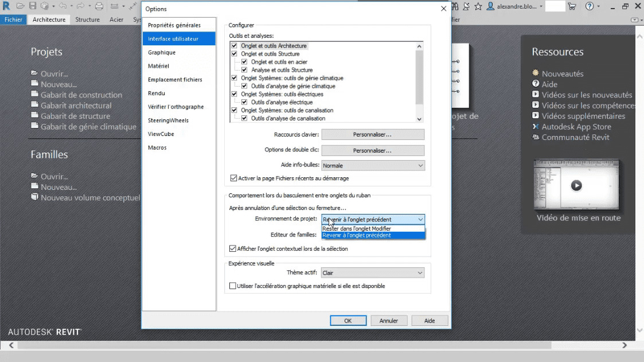The image size is (644, 362).
Task: Play the Vidéo de mise en route thumbnail
Action: (576, 185)
